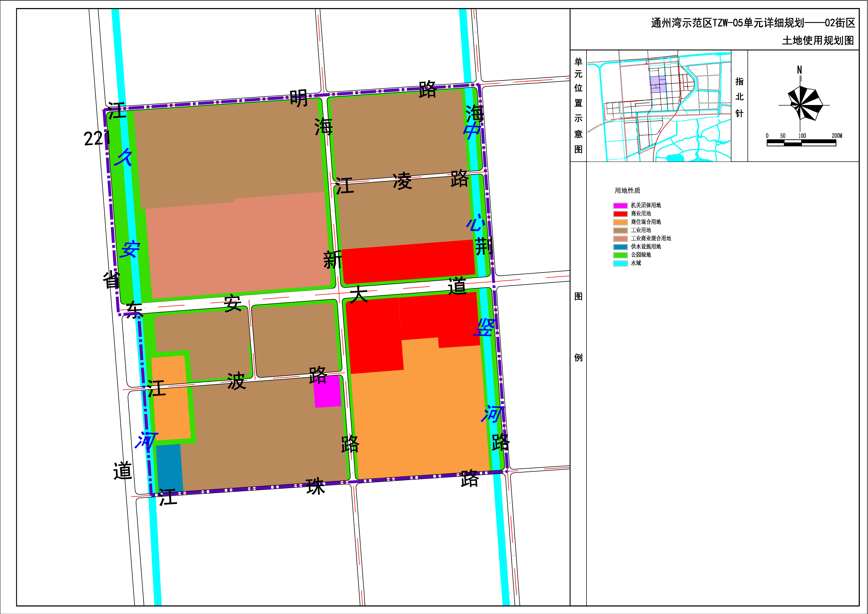Click the large salmon mixed-use parcel
The height and width of the screenshot is (614, 868).
pos(238,246)
